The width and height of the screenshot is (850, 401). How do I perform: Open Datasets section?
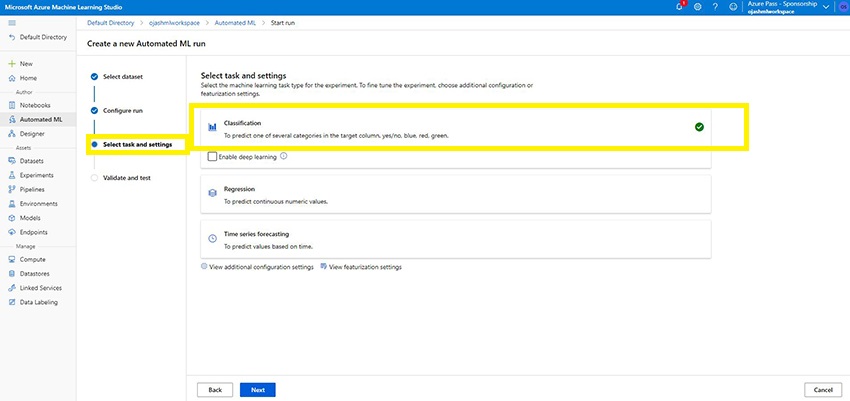tap(26, 161)
